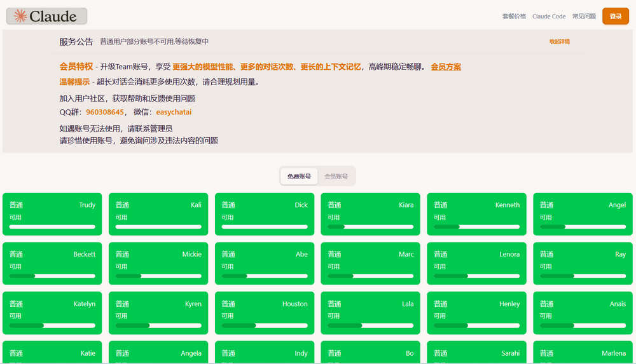The width and height of the screenshot is (636, 364).
Task: Select the Kyren account card
Action: (x=158, y=313)
